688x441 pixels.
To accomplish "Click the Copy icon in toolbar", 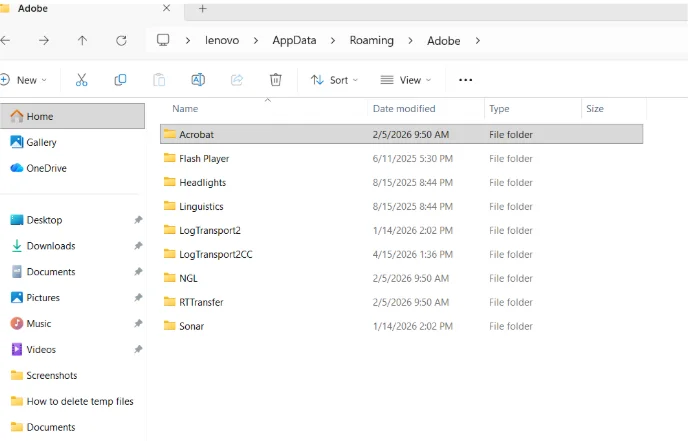I will click(120, 80).
